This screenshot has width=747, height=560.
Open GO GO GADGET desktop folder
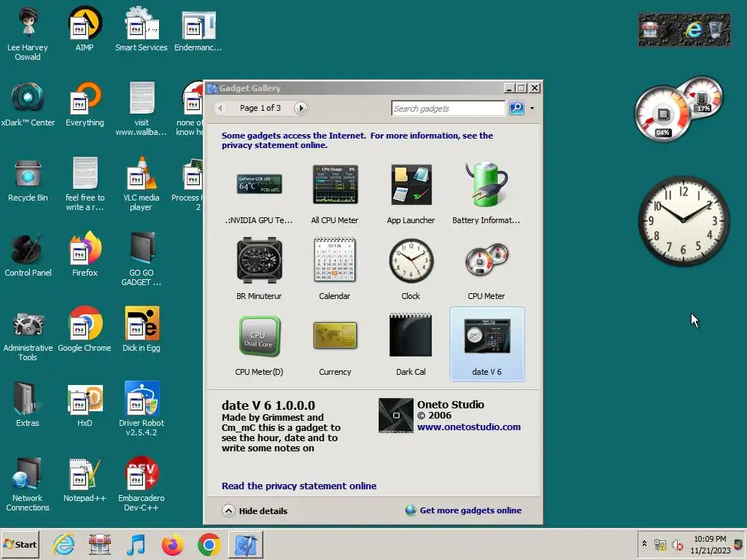point(142,259)
